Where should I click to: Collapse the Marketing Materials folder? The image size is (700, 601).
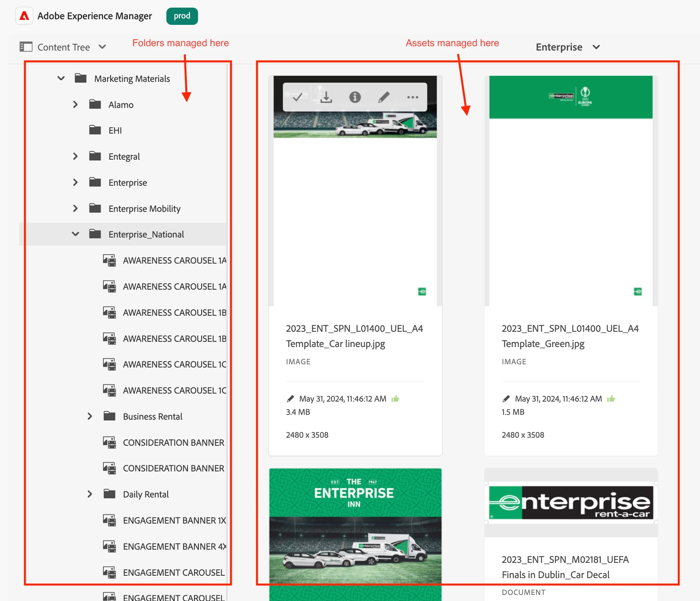(61, 78)
